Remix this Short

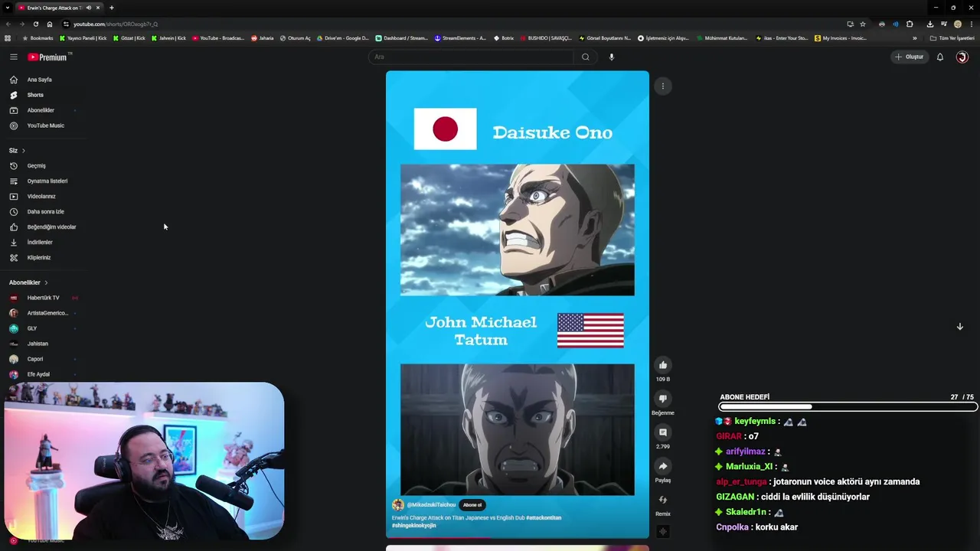point(663,500)
